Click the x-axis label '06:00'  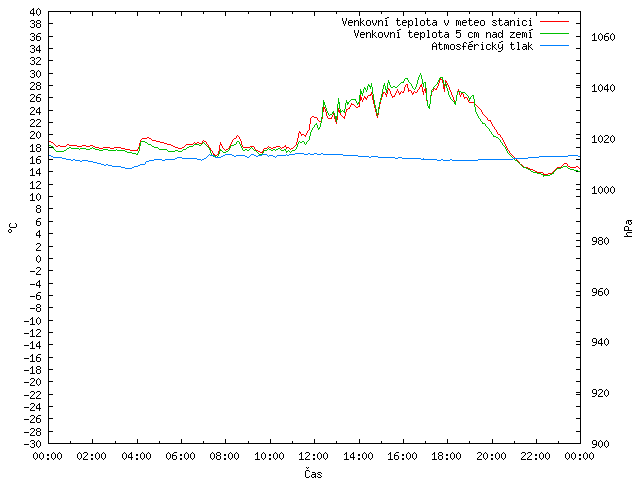(x=180, y=456)
